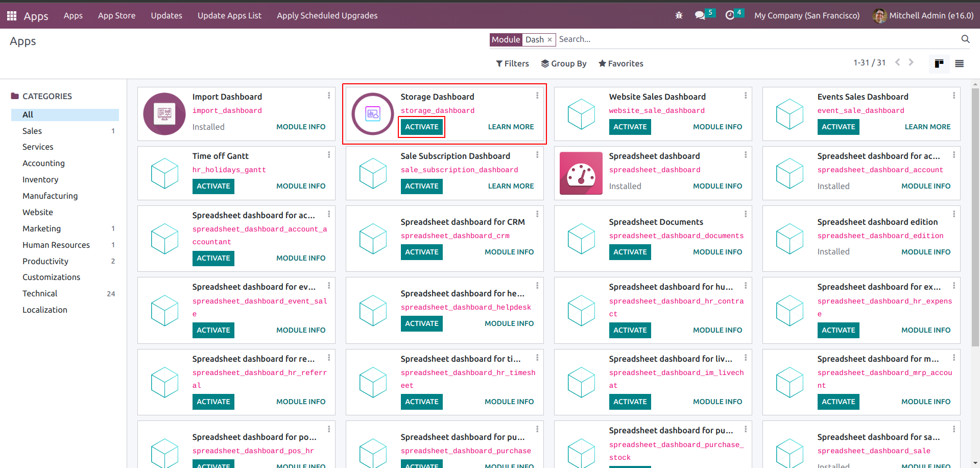This screenshot has height=468, width=980.
Task: Go to next page arrow
Action: (x=911, y=63)
